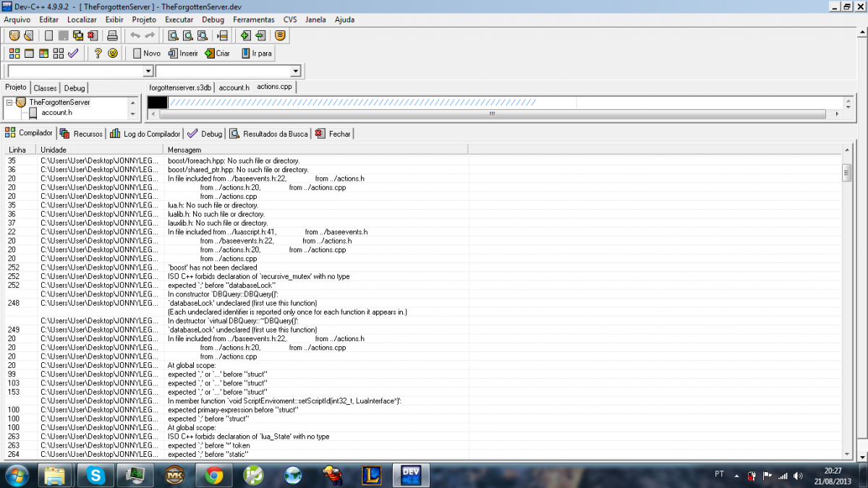Click the Close file icon with red X
The image size is (868, 488).
click(x=92, y=35)
